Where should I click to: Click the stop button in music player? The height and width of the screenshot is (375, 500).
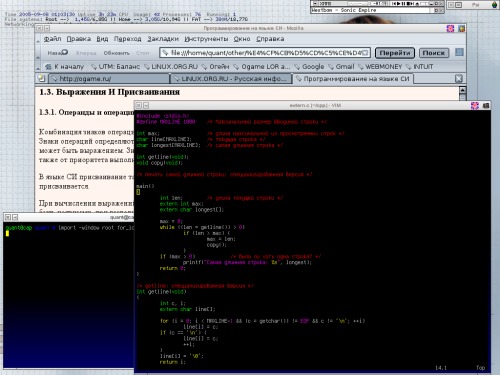(x=408, y=3)
